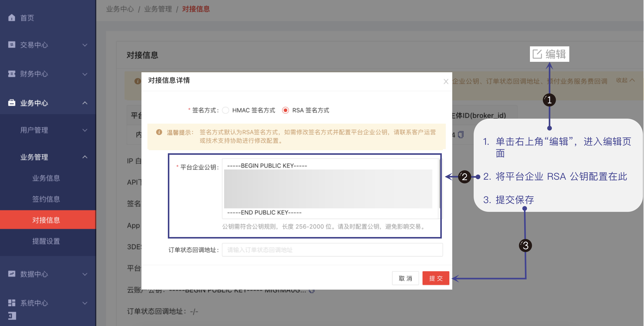Viewport: 644px width, 326px height.
Task: Click the info icon next to 温馨提示
Action: tap(159, 132)
